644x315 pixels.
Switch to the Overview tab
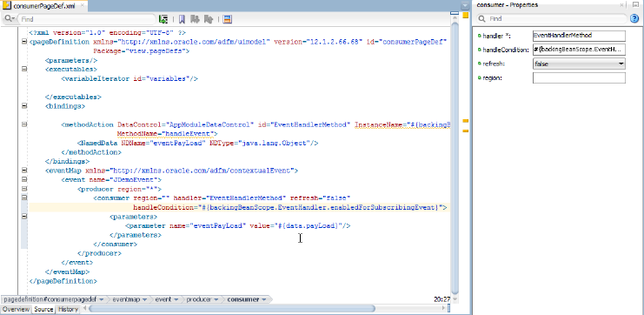point(16,309)
